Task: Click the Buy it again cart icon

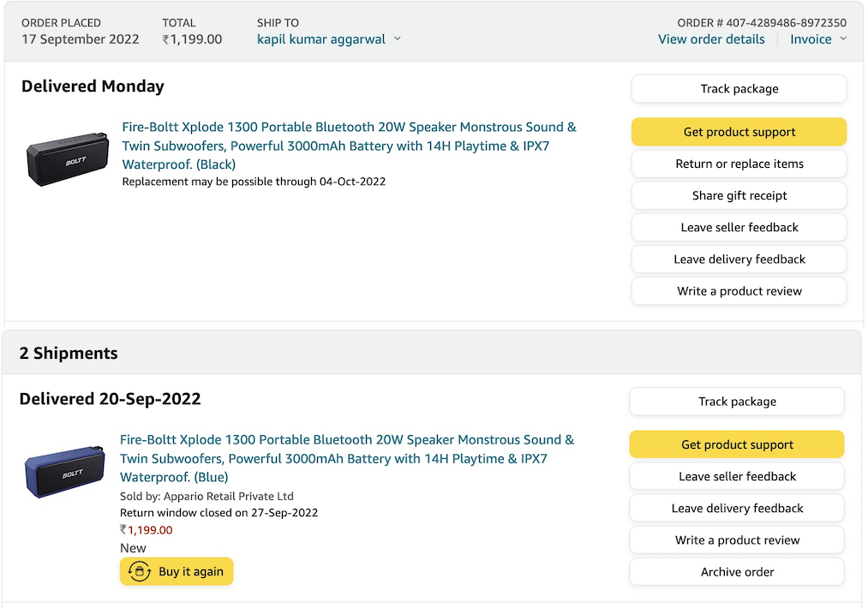Action: pos(140,571)
